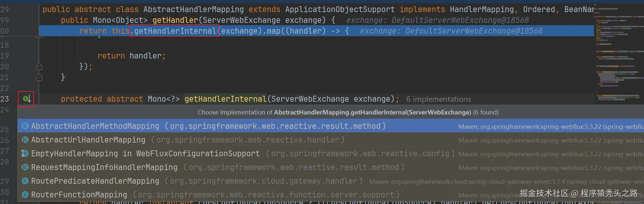The height and width of the screenshot is (204, 644).
Task: Click the class icon beside RouterFunctionMapping
Action: (25, 195)
